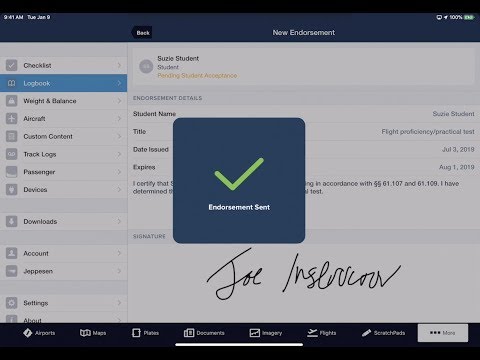Tap the Jeppesen icon
The width and height of the screenshot is (480, 360).
[11, 271]
